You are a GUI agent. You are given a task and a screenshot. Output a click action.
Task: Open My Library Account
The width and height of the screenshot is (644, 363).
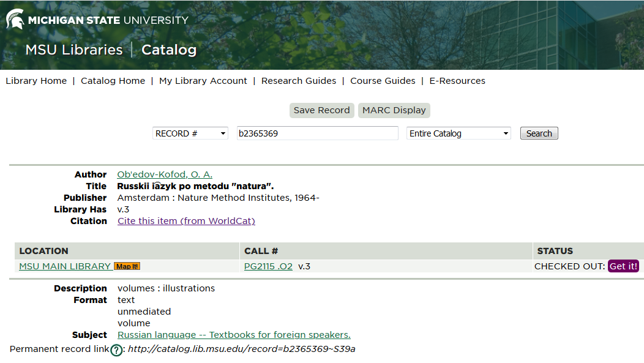(x=203, y=81)
